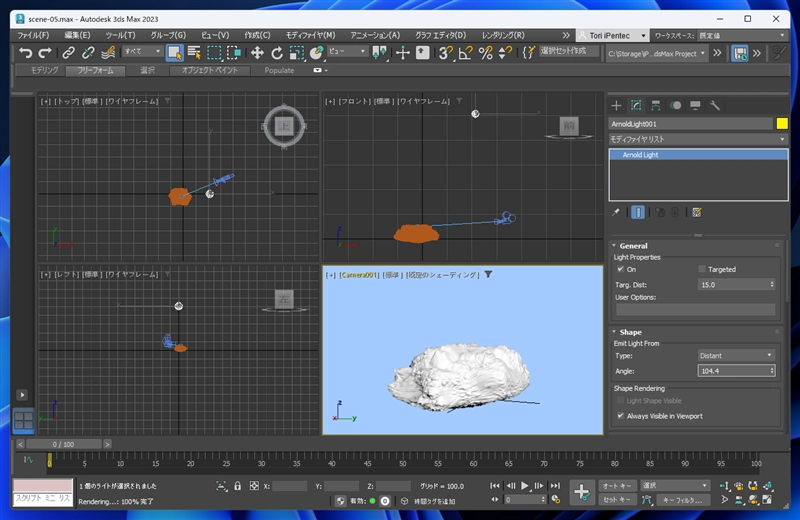Image resolution: width=800 pixels, height=520 pixels.
Task: Activate the Unlink Selection tool
Action: pyautogui.click(x=88, y=53)
